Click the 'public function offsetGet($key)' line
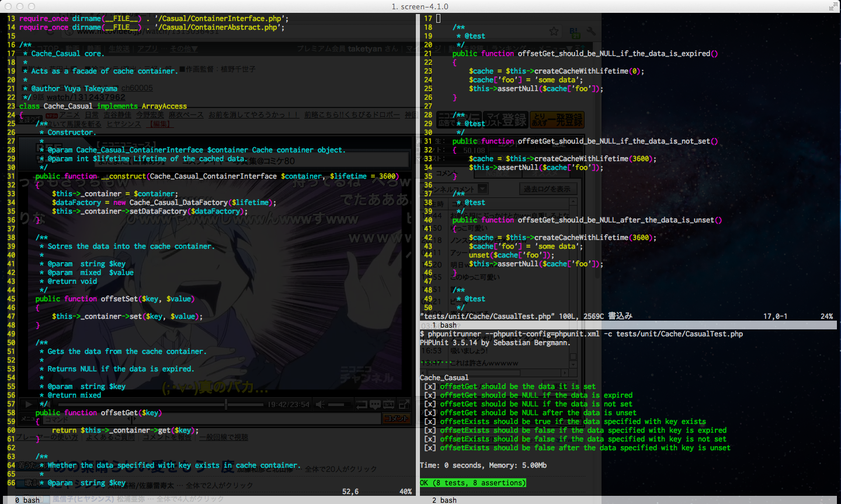Screen dimensions: 841x504 (98, 413)
